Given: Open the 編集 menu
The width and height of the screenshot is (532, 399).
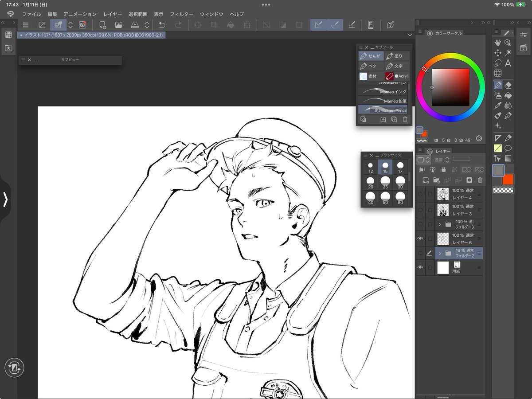Looking at the screenshot, I should [52, 14].
